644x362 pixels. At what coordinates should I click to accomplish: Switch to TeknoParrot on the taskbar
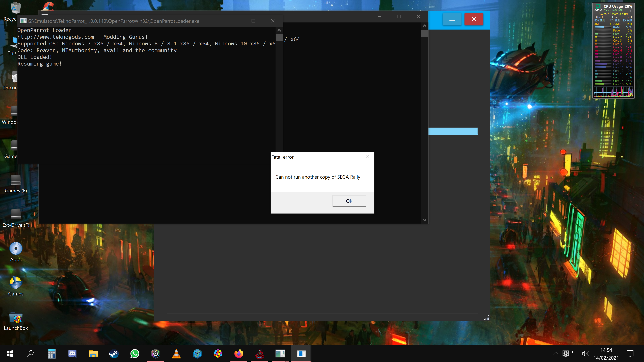[x=259, y=353]
